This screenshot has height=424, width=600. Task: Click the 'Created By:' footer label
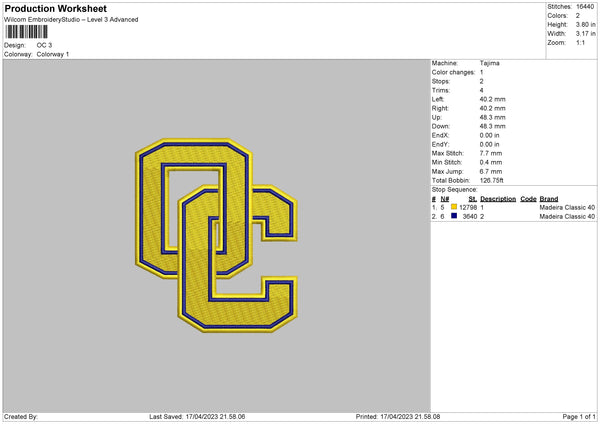point(21,417)
